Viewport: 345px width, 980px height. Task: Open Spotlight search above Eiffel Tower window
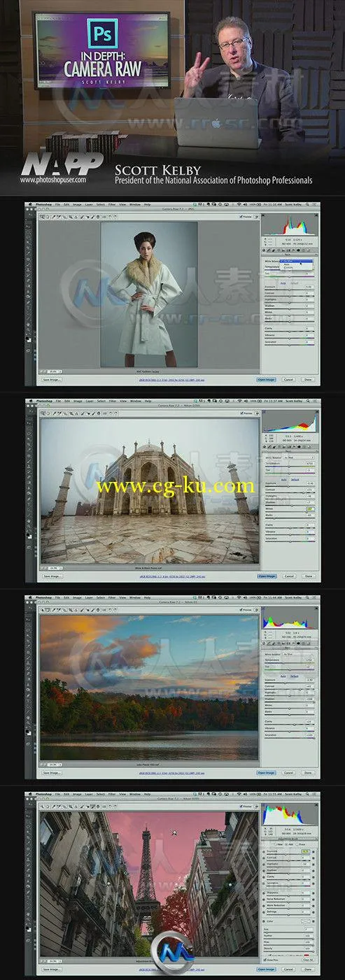[x=307, y=794]
